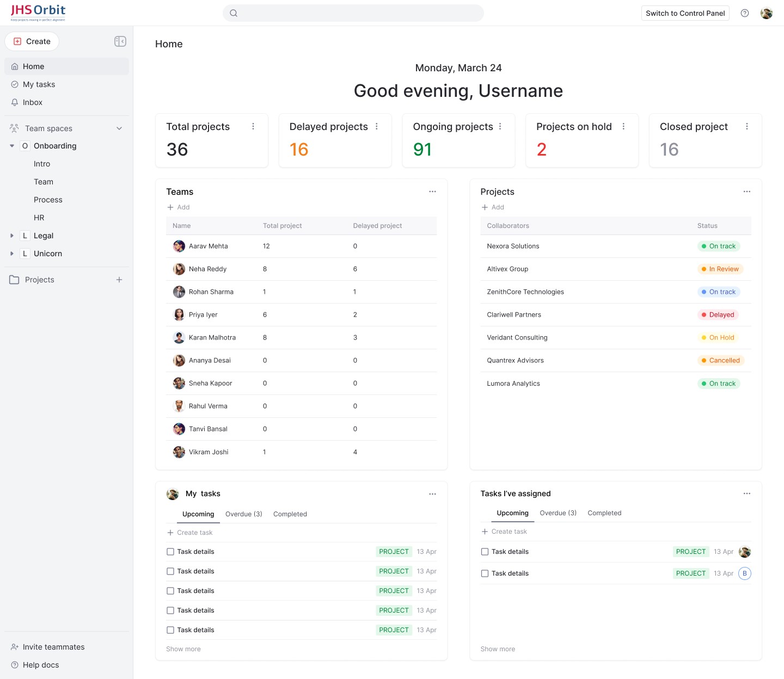The width and height of the screenshot is (784, 679).
Task: Collapse the Onboarding space tree arrow
Action: tap(12, 146)
